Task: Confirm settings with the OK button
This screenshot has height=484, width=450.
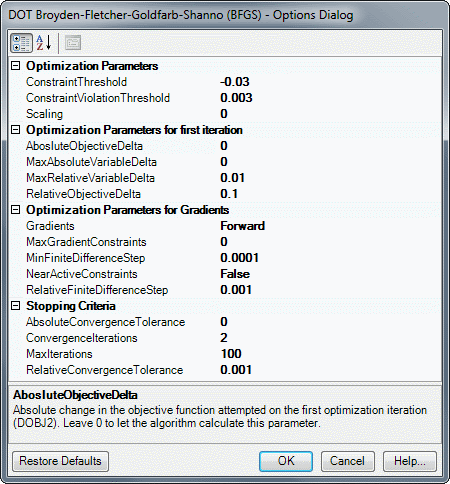Action: tap(286, 461)
